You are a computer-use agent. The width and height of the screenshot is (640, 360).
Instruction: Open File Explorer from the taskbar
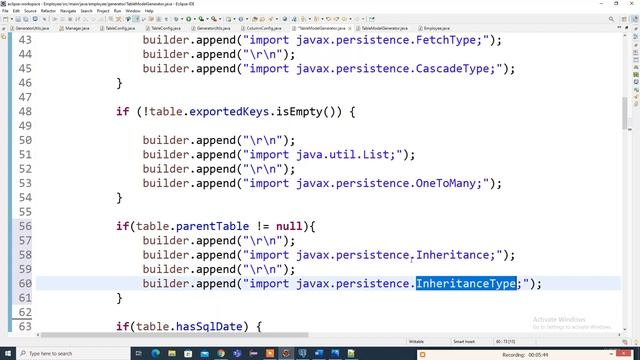(172, 353)
